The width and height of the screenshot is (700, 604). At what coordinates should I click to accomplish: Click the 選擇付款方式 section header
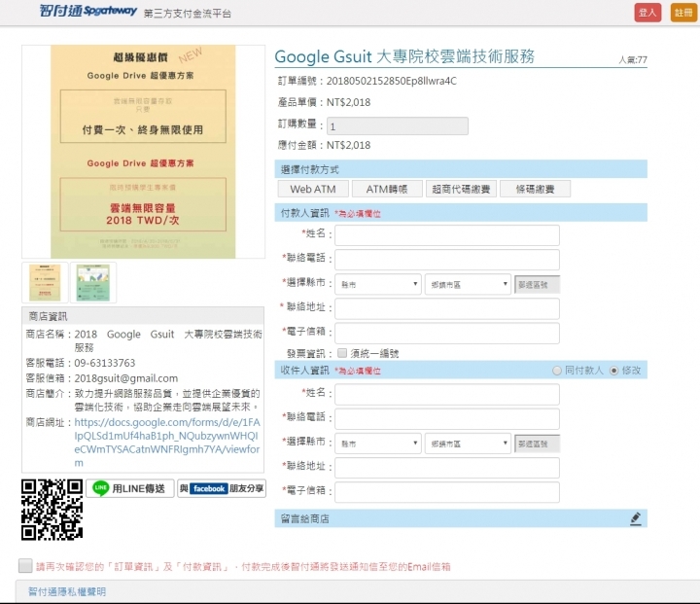click(461, 169)
